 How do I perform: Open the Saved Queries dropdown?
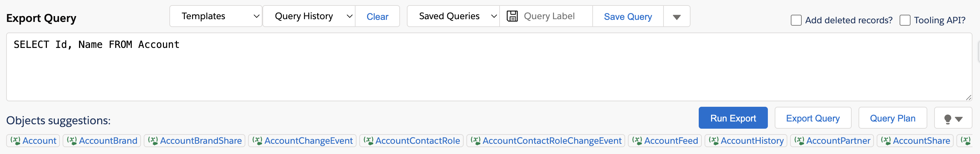click(453, 16)
